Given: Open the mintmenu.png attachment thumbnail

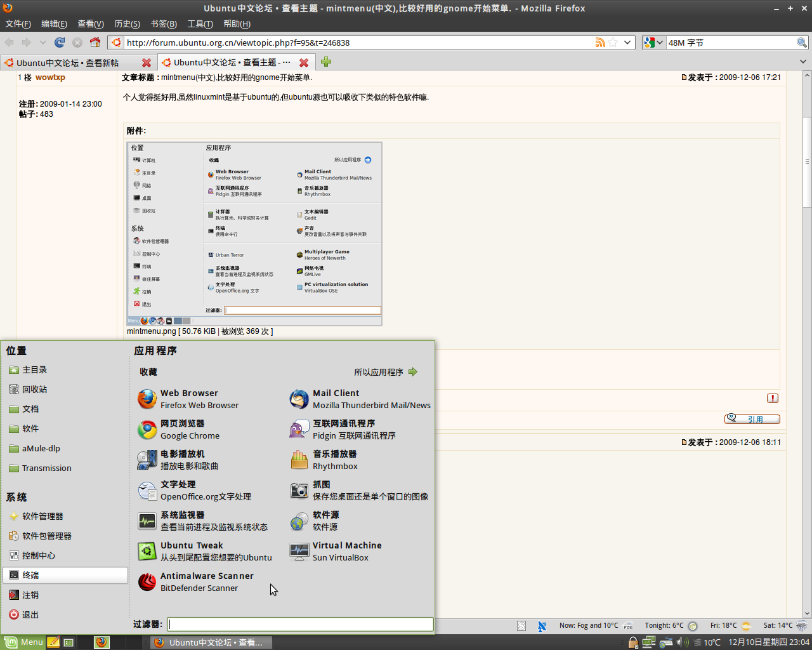Looking at the screenshot, I should tap(254, 234).
